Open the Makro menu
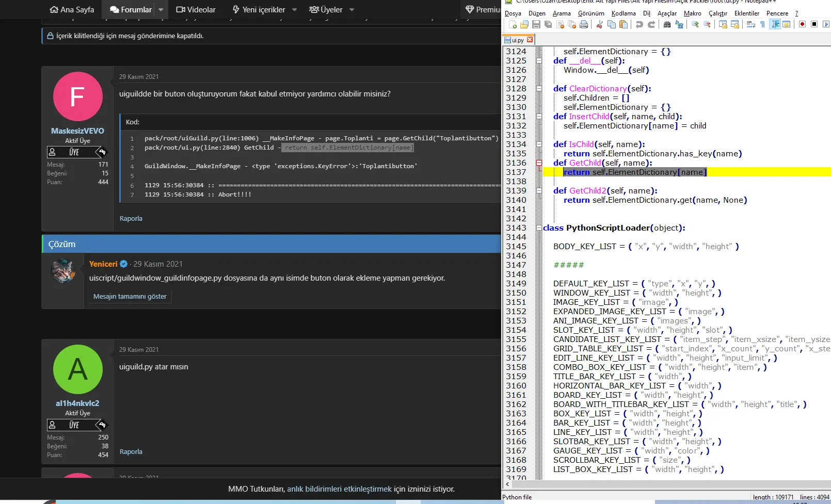This screenshot has height=504, width=831. (x=692, y=13)
